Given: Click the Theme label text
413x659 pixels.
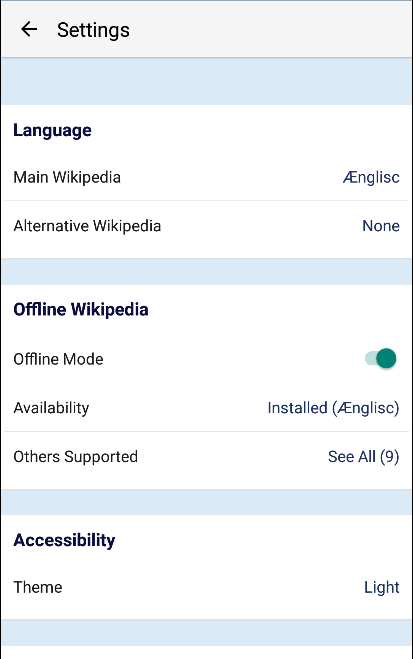Looking at the screenshot, I should coord(38,587).
